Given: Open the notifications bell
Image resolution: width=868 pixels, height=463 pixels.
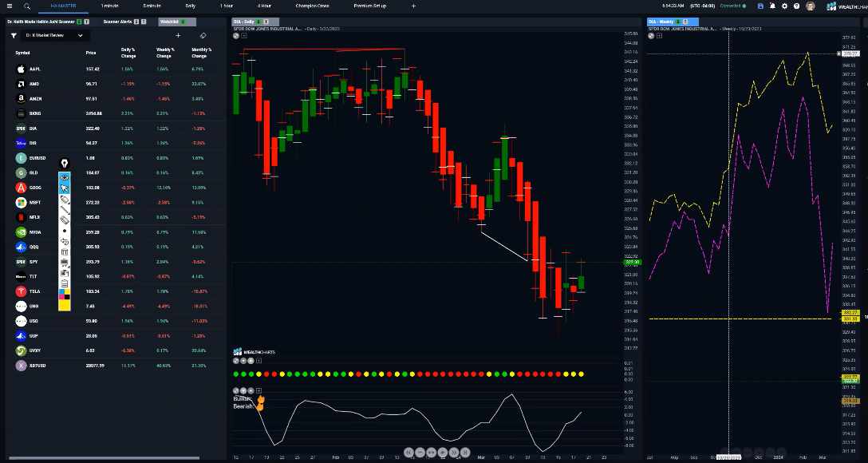Looking at the screenshot, I should (x=773, y=6).
